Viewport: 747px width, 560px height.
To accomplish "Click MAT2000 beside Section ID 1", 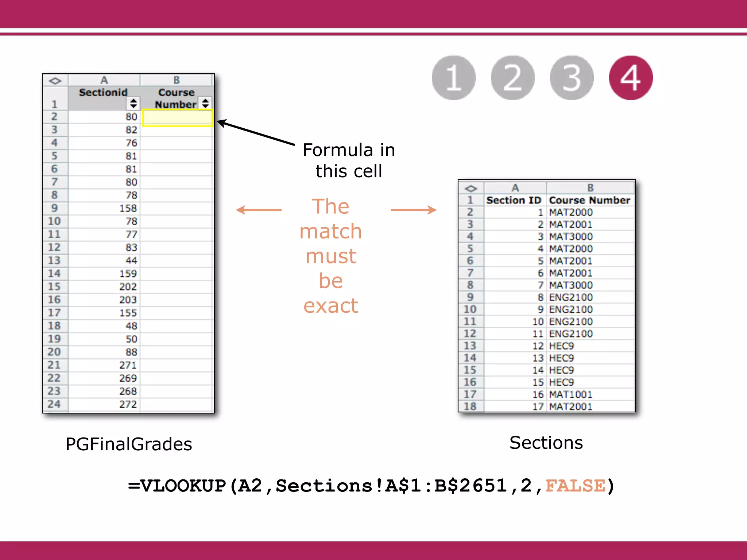I will pyautogui.click(x=591, y=212).
